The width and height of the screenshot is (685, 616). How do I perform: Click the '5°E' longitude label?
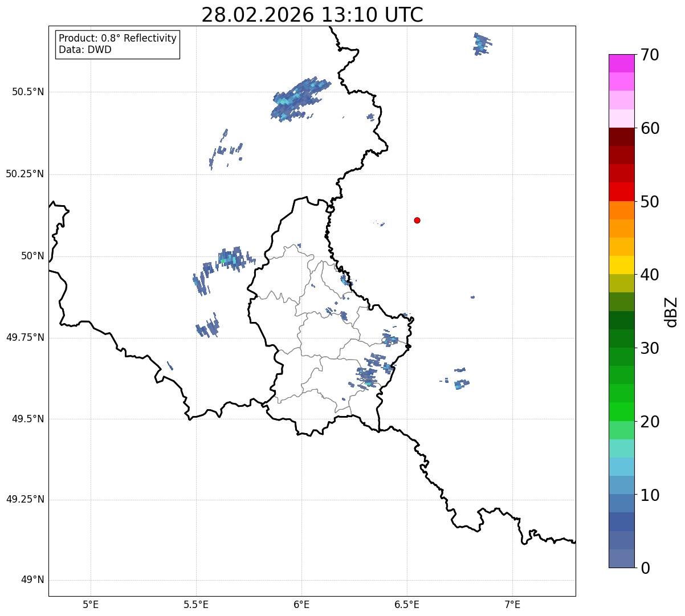pos(91,604)
